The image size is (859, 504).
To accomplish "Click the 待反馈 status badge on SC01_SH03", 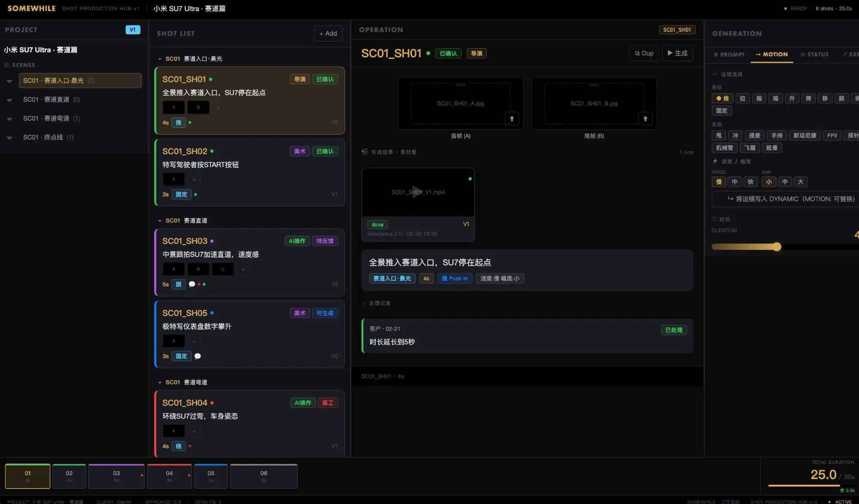I will [325, 241].
